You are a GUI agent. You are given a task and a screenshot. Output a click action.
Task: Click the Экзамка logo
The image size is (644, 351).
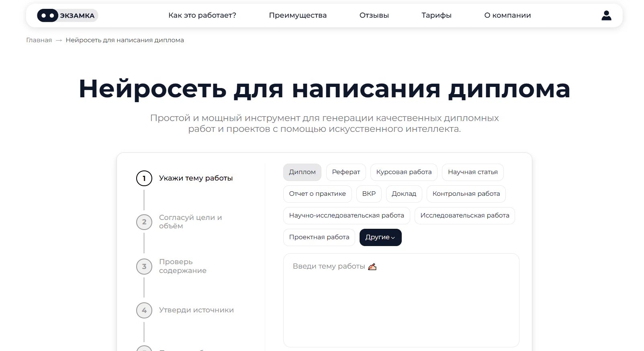(67, 16)
